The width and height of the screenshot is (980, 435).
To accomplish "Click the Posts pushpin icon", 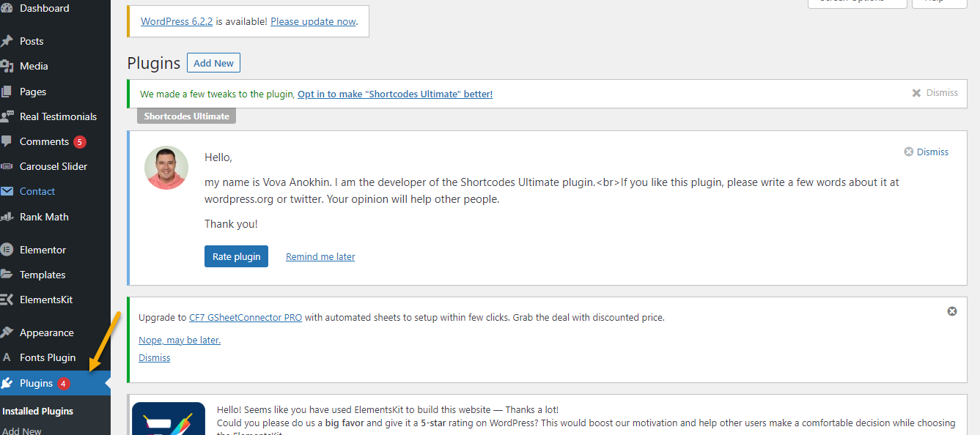I will click(x=7, y=41).
